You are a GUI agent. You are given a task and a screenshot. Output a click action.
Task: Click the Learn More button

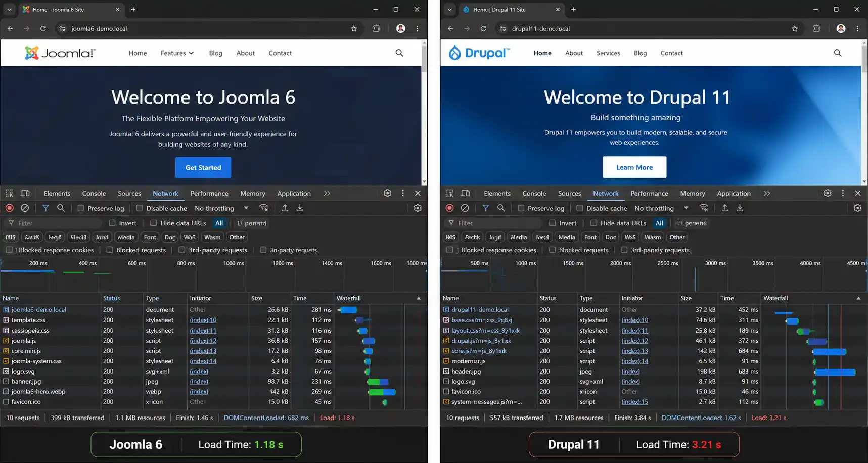coord(634,167)
